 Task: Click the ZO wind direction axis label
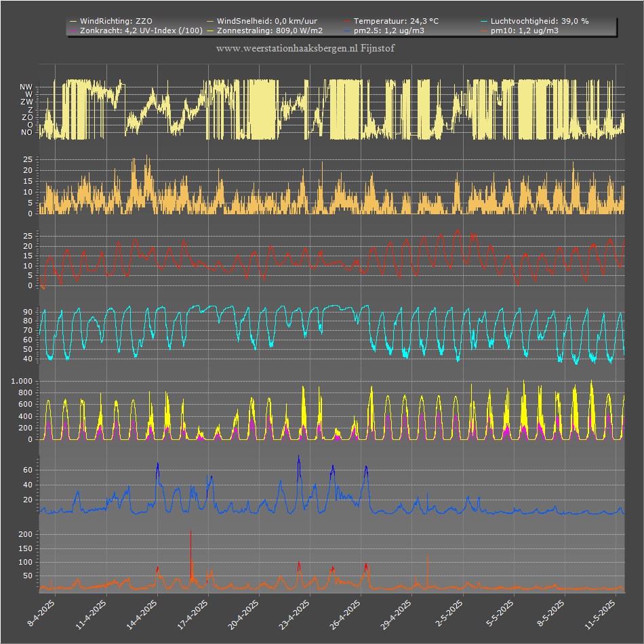[27, 117]
